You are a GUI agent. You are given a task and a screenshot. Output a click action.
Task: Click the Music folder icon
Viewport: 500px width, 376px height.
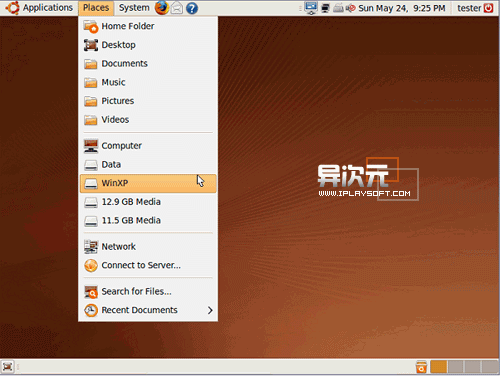pos(91,82)
